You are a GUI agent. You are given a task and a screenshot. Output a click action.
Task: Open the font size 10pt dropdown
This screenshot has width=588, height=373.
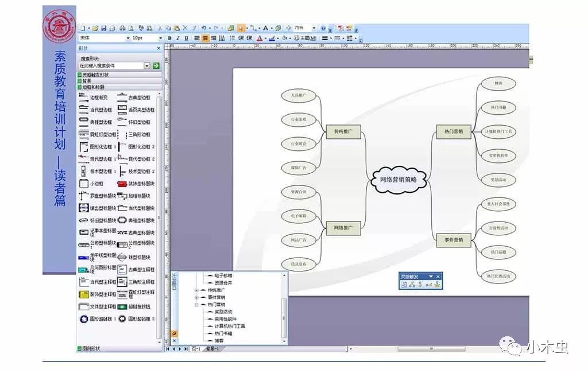click(x=160, y=38)
